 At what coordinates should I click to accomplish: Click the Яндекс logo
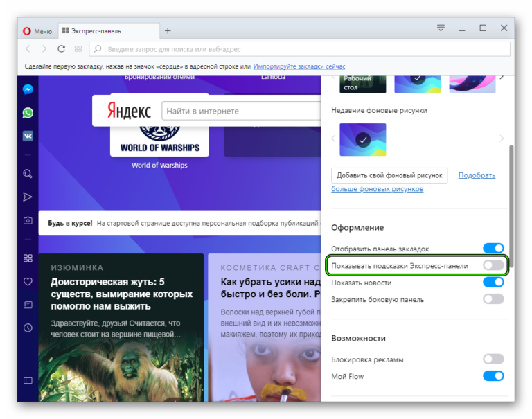(129, 111)
